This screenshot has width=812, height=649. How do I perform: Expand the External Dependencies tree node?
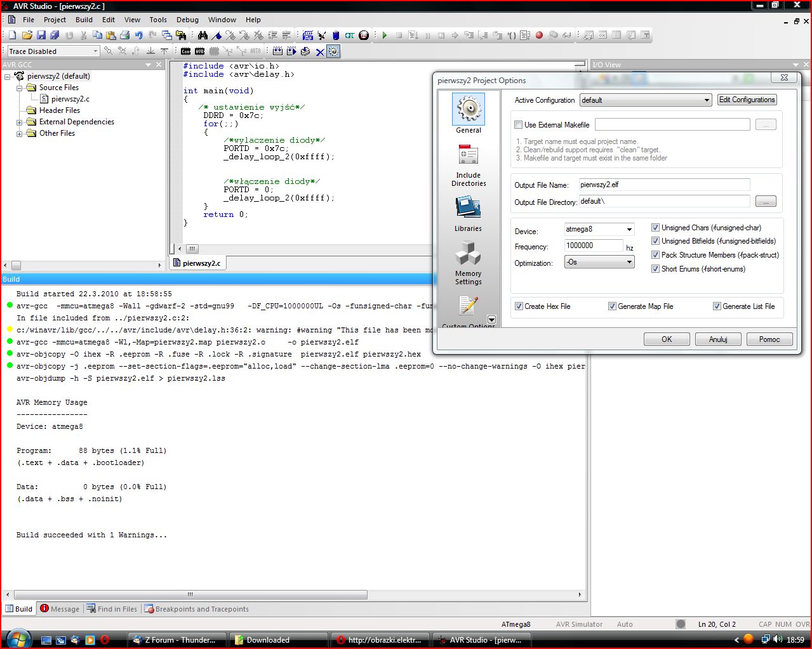coord(19,122)
